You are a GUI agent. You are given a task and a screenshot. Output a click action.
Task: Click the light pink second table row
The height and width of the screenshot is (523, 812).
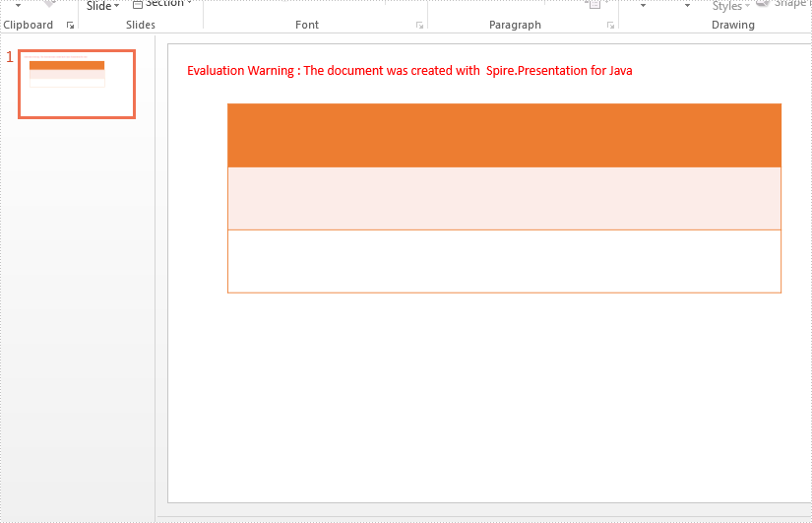(x=504, y=198)
